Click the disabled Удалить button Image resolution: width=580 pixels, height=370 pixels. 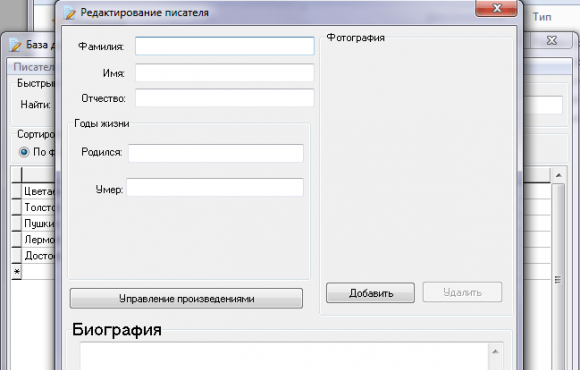coord(462,292)
